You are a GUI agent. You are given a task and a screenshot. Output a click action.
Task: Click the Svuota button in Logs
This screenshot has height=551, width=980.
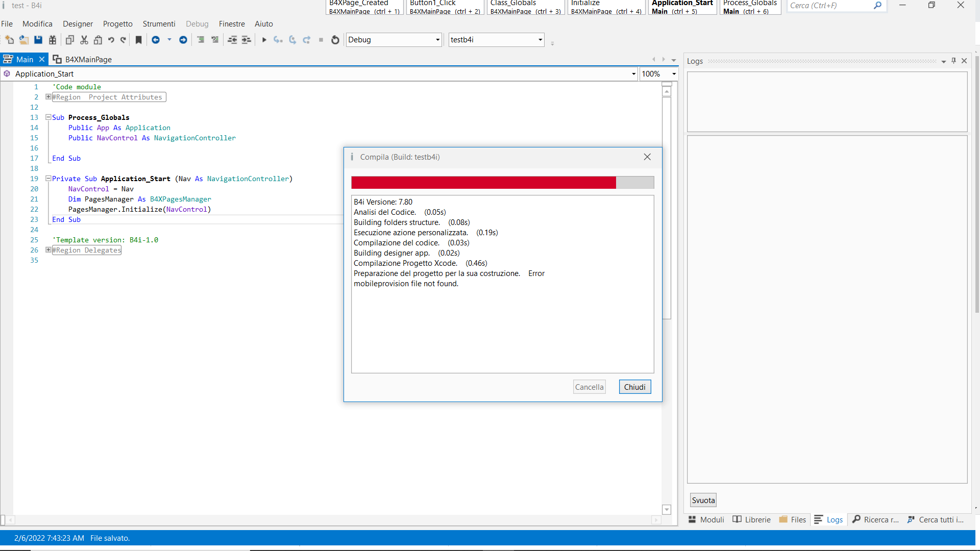pyautogui.click(x=703, y=500)
